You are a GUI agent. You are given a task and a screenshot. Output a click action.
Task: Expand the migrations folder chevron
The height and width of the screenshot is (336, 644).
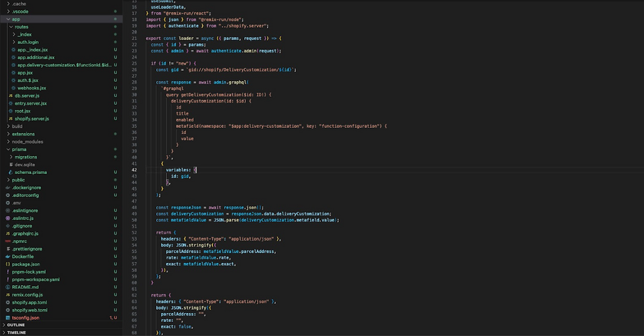[11, 157]
